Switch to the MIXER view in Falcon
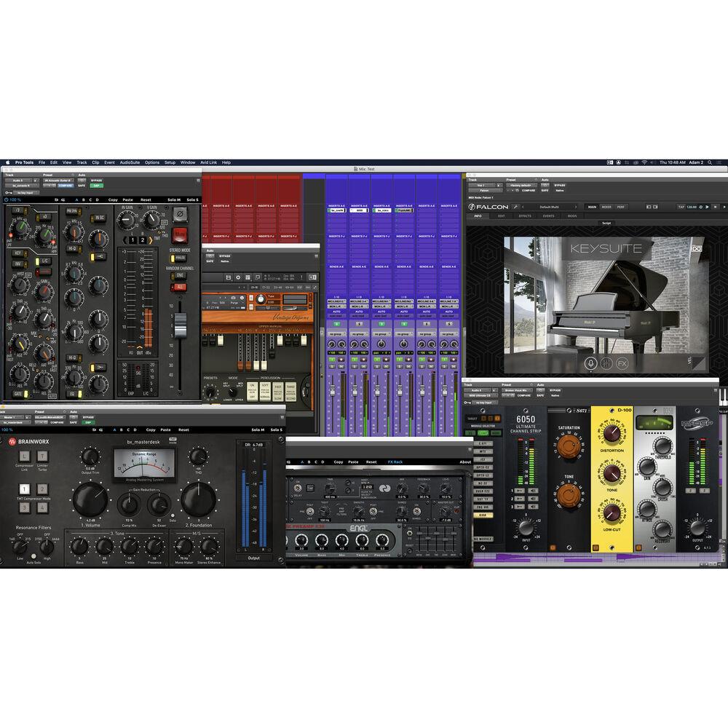The height and width of the screenshot is (728, 728). [606, 207]
